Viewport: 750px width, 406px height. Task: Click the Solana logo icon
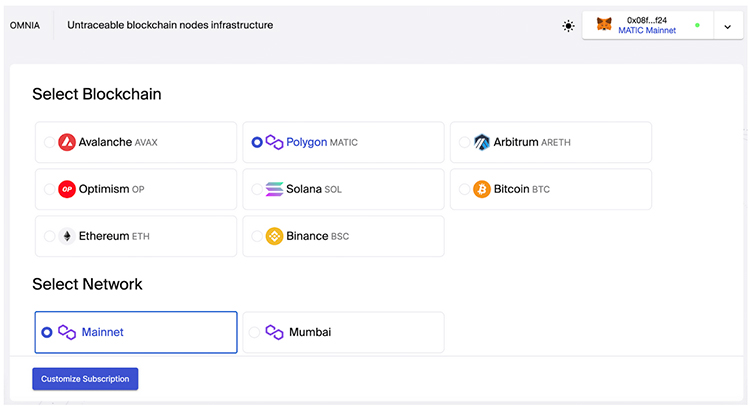[275, 189]
